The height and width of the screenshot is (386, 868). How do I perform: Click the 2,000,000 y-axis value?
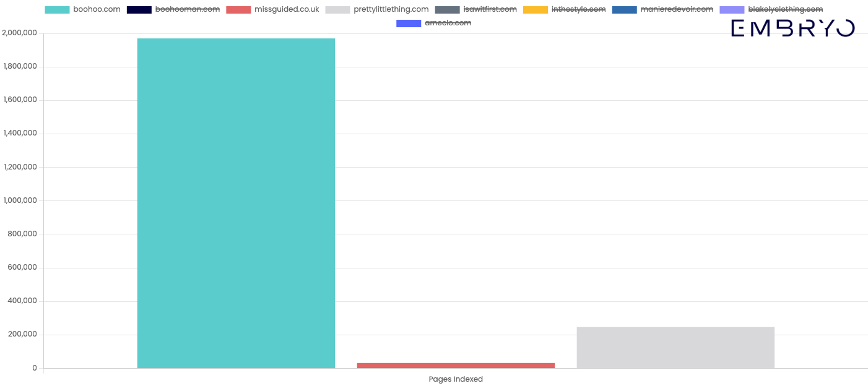coord(19,33)
